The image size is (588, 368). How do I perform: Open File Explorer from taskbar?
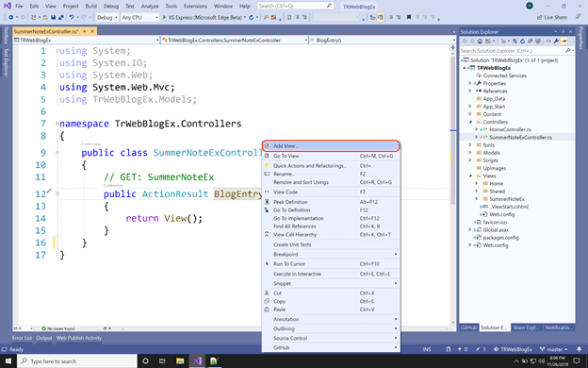(180, 360)
